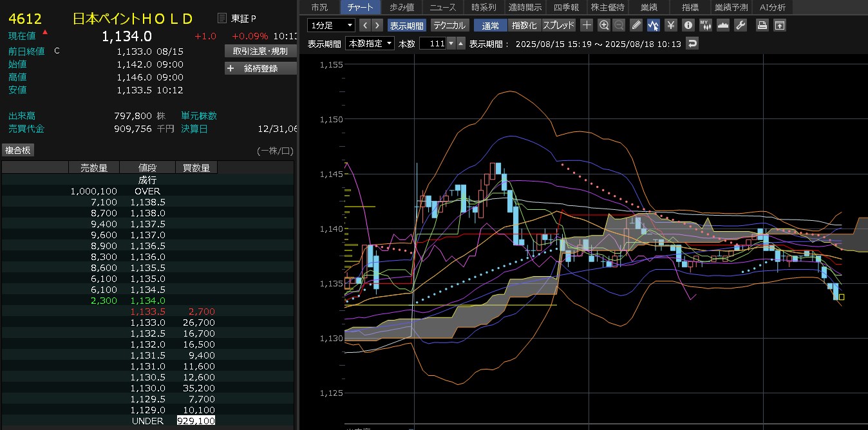Screen dimensions: 868x430
Task: Open the 本数指定 period type dropdown
Action: click(370, 43)
